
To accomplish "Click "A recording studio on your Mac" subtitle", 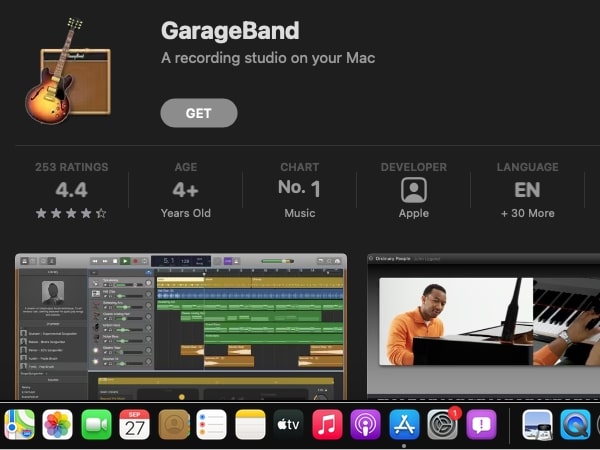I will click(268, 58).
